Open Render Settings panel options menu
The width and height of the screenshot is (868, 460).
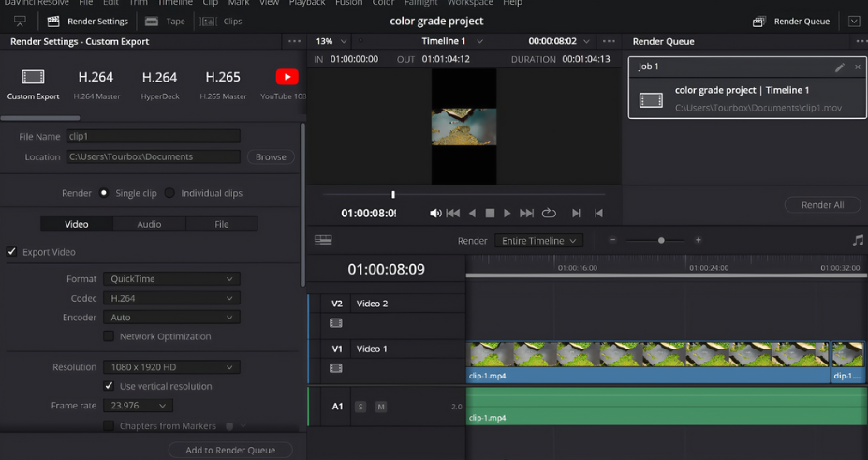coord(295,41)
